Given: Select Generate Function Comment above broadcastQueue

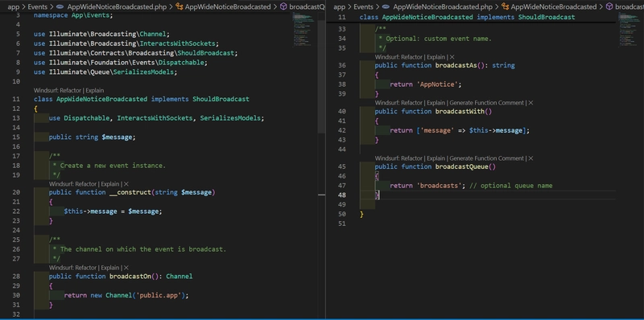Looking at the screenshot, I should pos(487,158).
